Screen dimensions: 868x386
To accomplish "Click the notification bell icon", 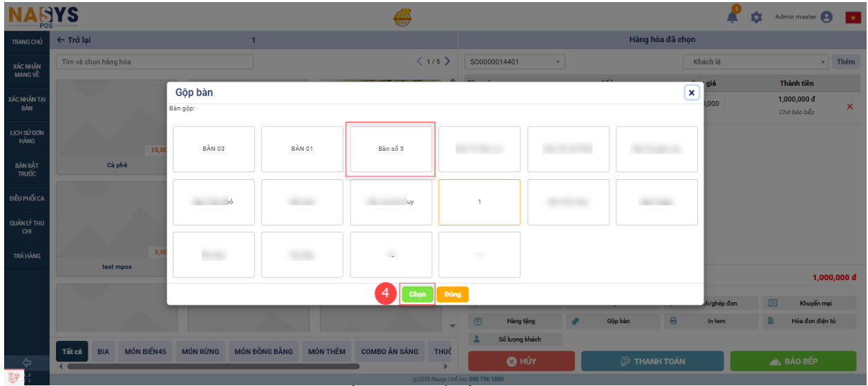I will pyautogui.click(x=733, y=17).
